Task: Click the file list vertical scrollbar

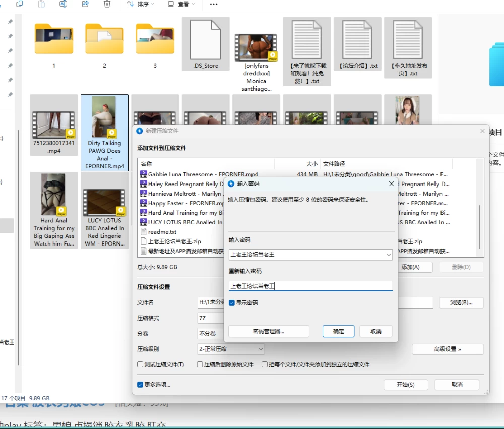Action: pyautogui.click(x=480, y=227)
